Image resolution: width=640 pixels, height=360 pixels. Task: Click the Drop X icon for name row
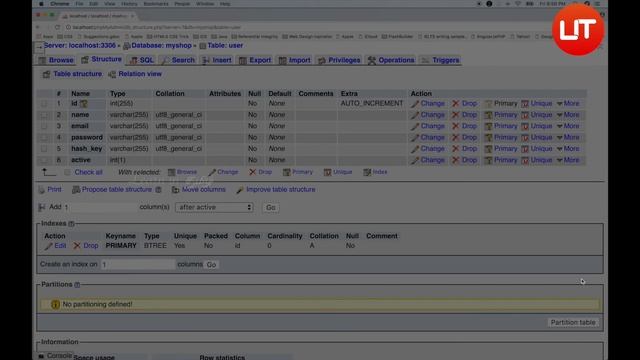(x=456, y=115)
